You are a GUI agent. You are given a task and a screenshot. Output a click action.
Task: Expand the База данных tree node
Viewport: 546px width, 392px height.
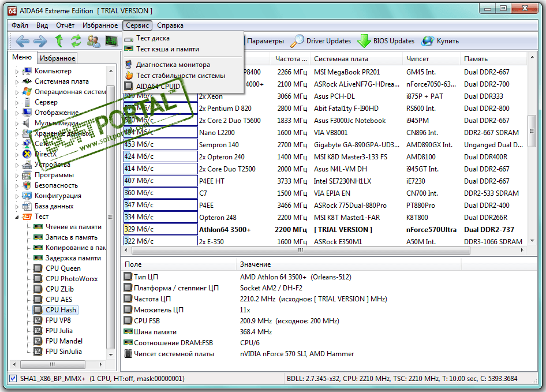click(17, 207)
